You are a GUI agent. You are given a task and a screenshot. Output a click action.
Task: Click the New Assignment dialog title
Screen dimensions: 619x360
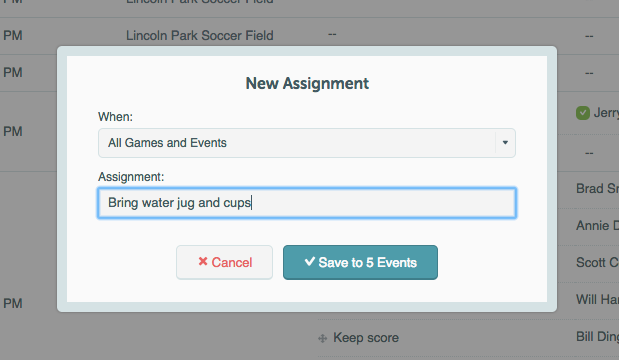307,84
